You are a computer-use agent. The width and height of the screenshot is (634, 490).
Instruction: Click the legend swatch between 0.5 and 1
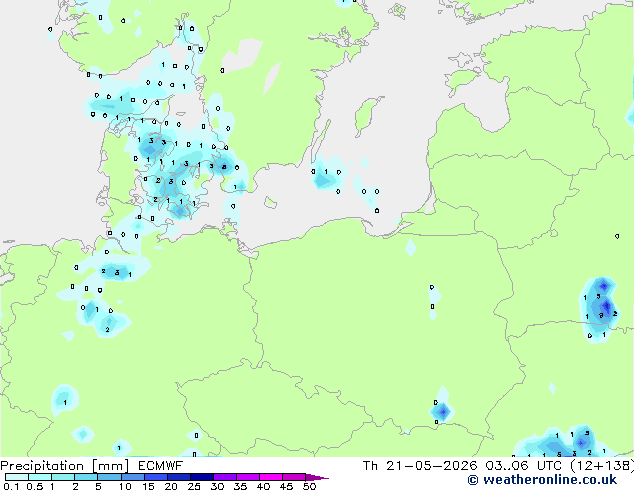40,477
